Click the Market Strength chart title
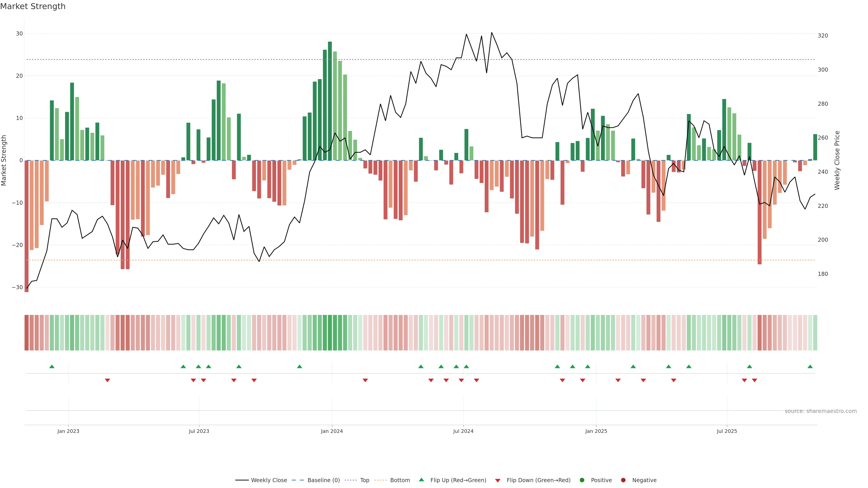Image resolution: width=868 pixels, height=488 pixels. point(33,6)
